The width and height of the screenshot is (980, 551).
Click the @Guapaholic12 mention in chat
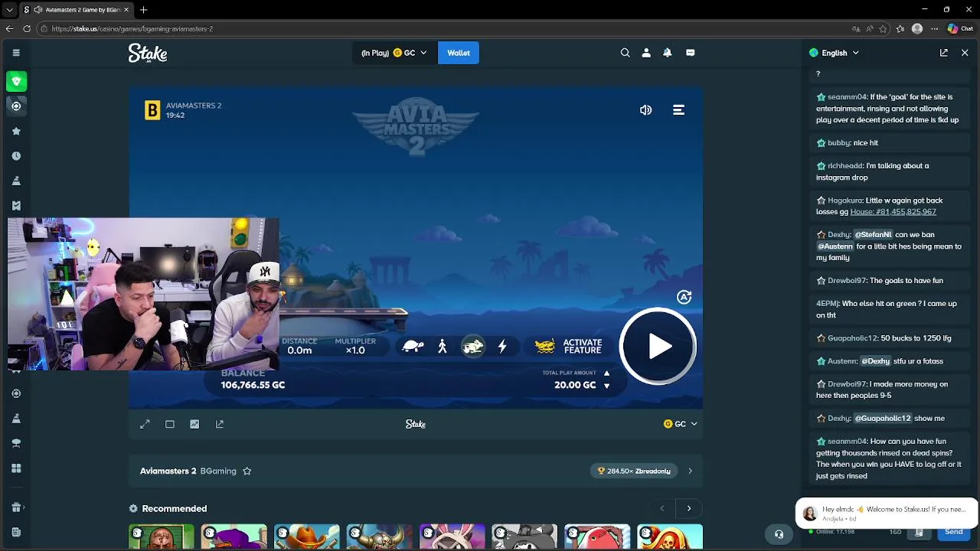[x=882, y=419]
